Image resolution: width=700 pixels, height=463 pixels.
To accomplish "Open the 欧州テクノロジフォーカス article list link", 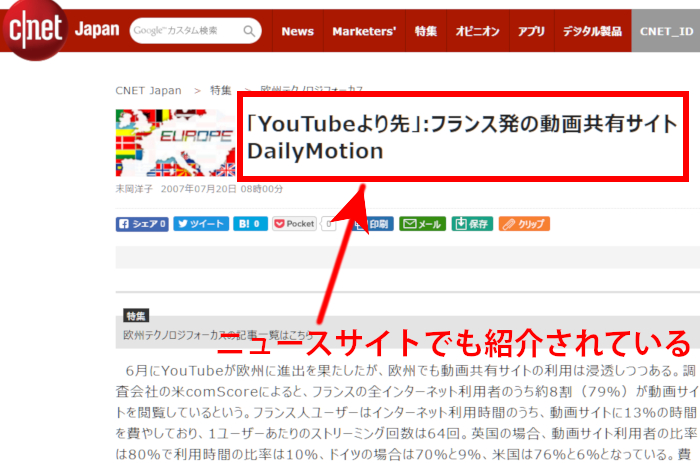I will coord(219,335).
